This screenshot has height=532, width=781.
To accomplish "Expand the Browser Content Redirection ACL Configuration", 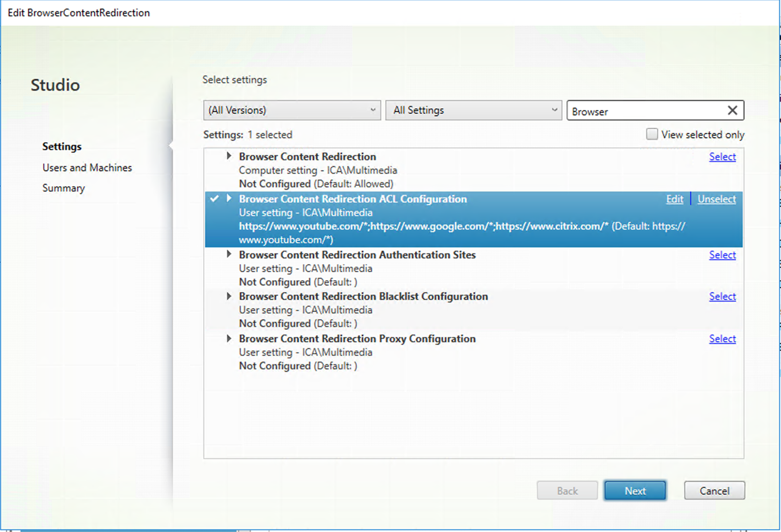I will (229, 199).
